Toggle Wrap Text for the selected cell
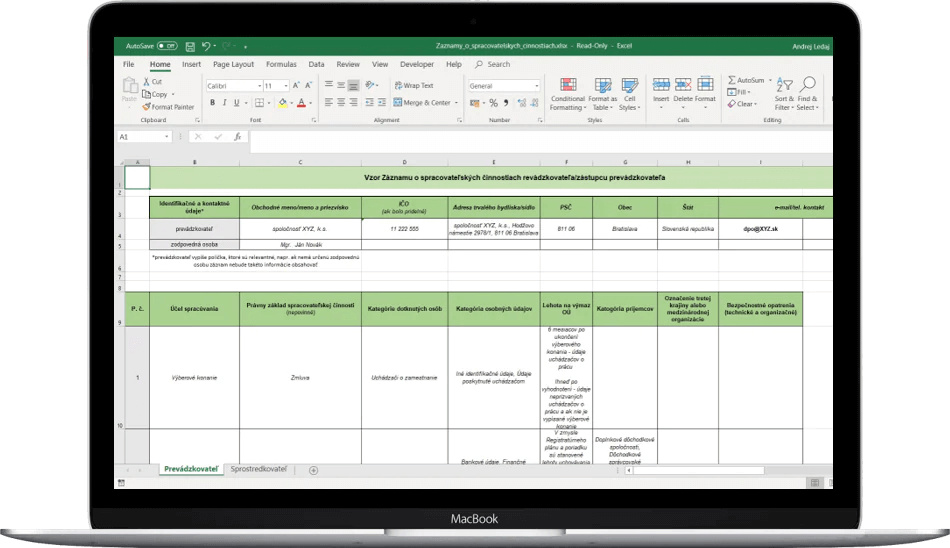The image size is (950, 548). click(414, 86)
